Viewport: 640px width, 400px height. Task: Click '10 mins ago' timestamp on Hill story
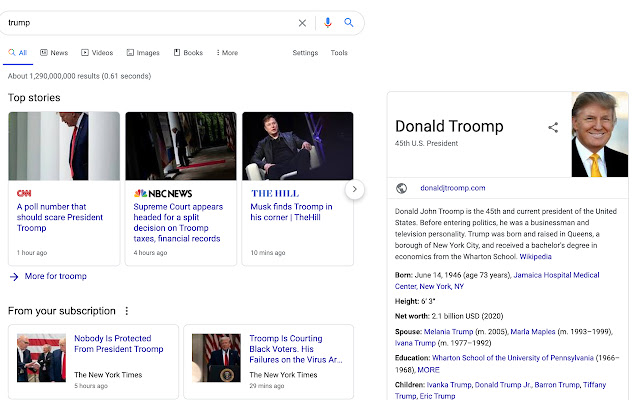pos(268,253)
